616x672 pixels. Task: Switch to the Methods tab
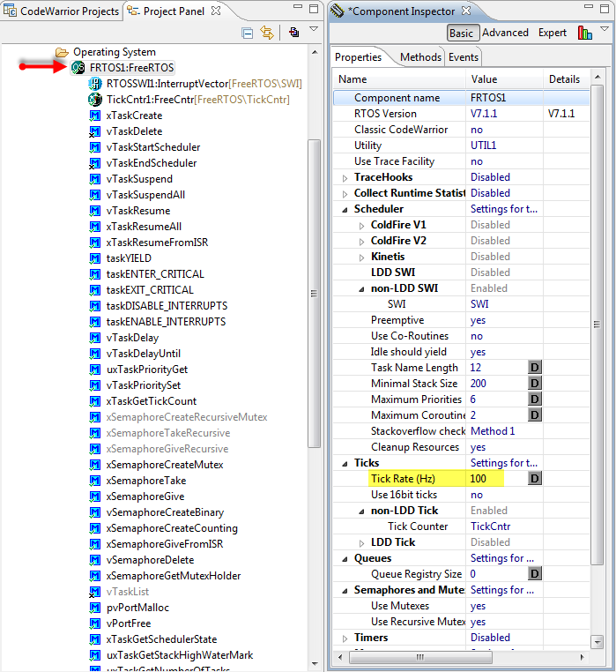(x=420, y=57)
